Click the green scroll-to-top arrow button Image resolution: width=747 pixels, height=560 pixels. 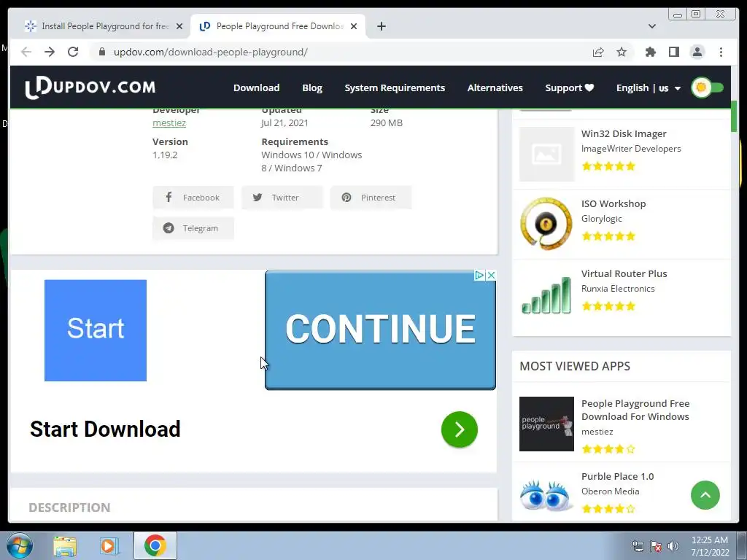pyautogui.click(x=705, y=495)
